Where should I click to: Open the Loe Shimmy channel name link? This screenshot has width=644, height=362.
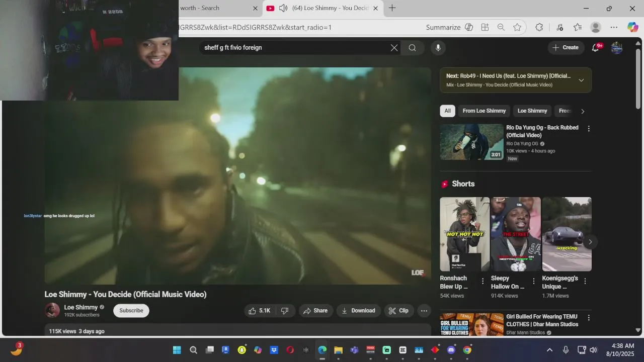[x=80, y=307]
